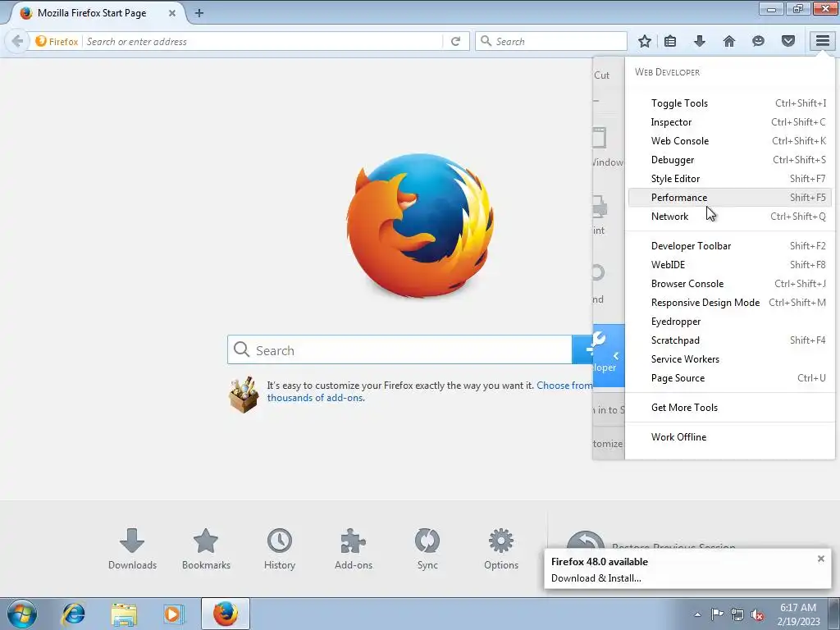The width and height of the screenshot is (840, 630).
Task: Open downloads arrow in toolbar
Action: [x=700, y=41]
